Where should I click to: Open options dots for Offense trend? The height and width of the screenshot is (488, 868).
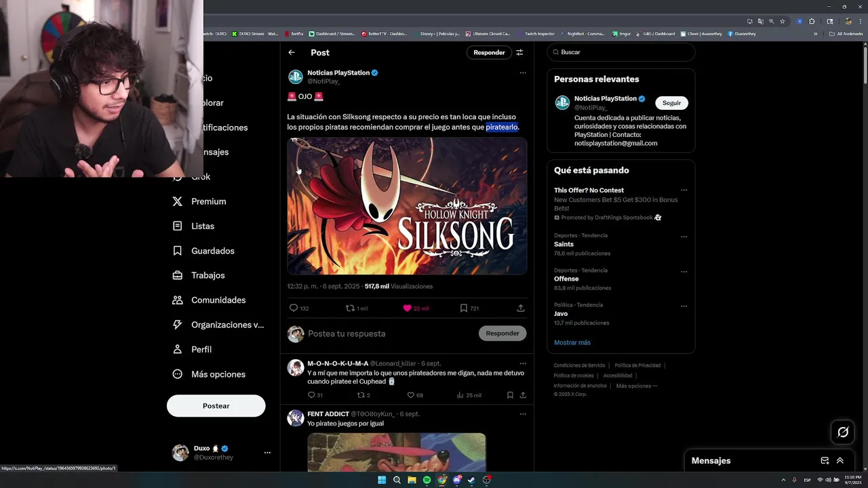pos(684,271)
